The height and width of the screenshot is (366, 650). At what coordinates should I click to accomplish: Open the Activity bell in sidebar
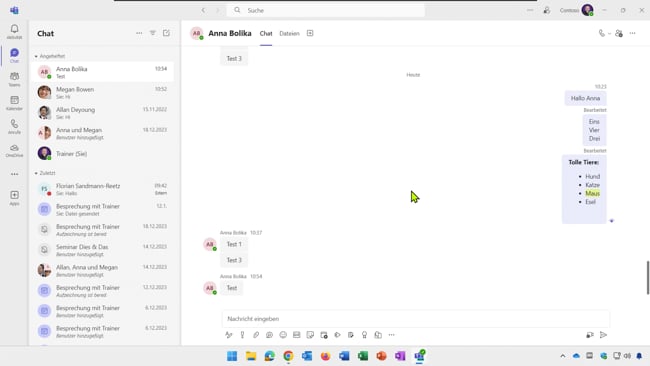14,32
